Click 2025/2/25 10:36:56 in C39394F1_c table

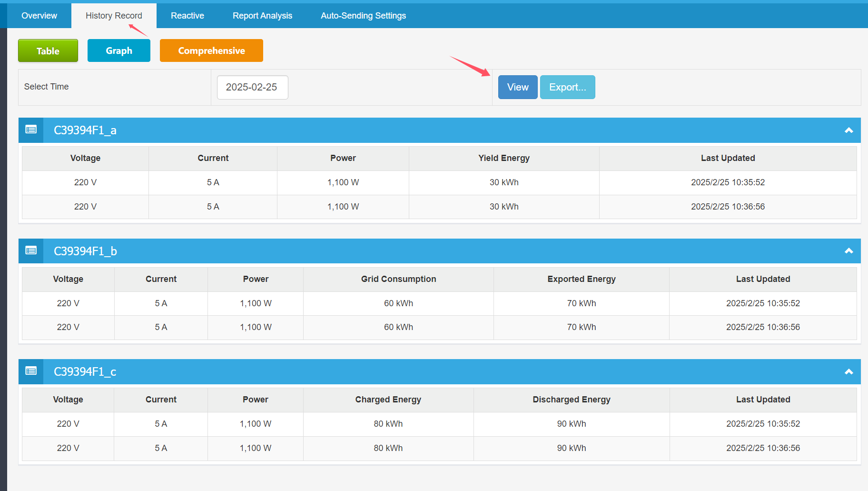click(763, 448)
